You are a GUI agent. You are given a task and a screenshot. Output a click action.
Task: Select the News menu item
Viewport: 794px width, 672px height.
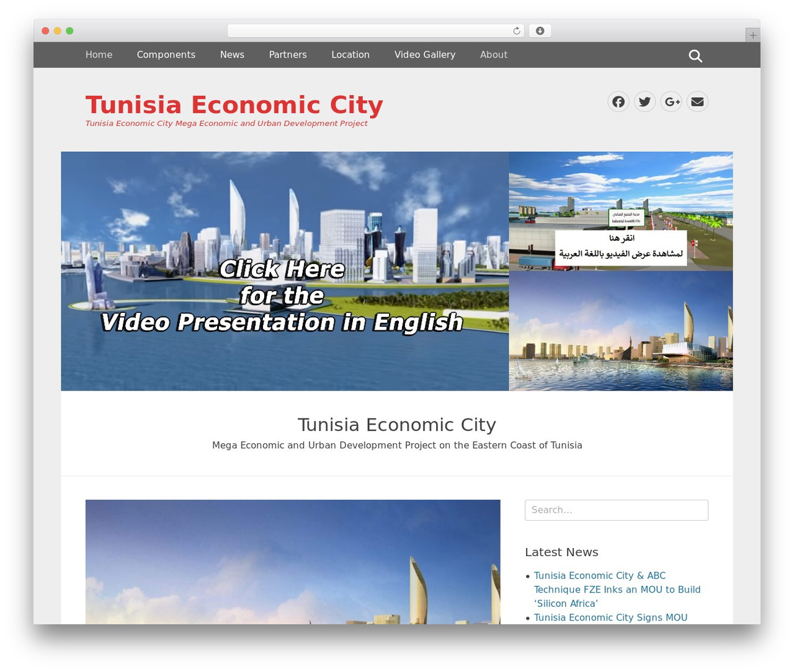point(232,55)
